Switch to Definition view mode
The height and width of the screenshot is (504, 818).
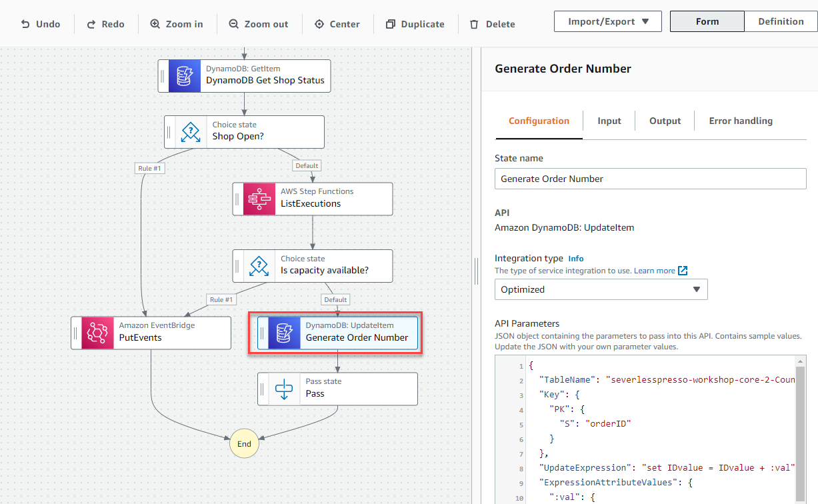click(x=781, y=21)
